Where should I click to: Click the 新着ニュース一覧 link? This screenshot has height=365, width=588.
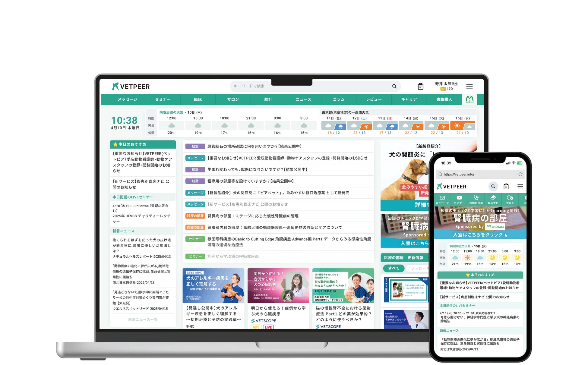click(x=143, y=319)
